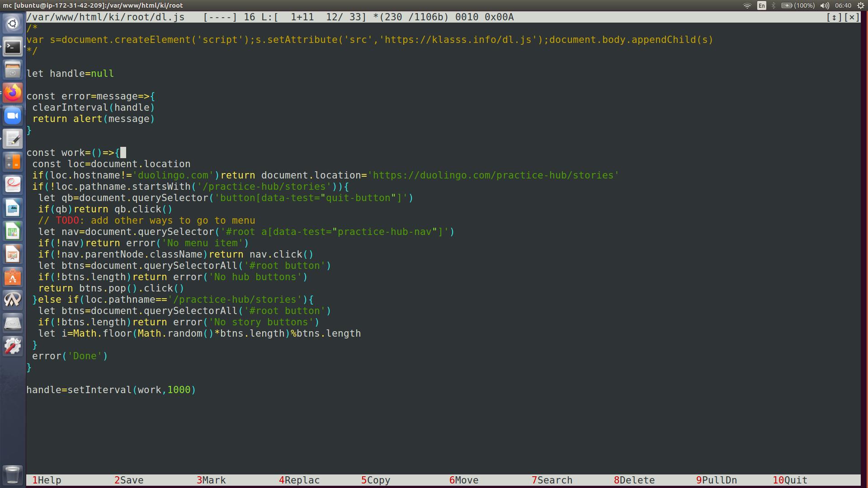Place cursor on setInterval line
The image size is (868, 488).
111,390
